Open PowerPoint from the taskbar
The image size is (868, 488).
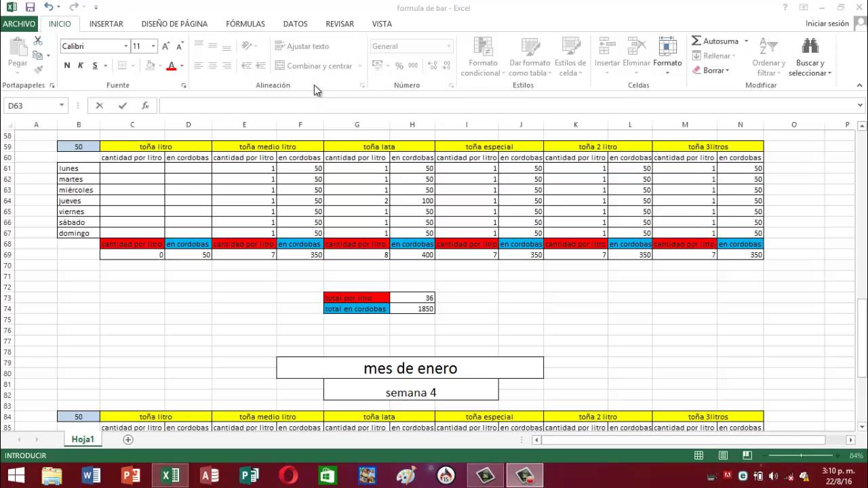(x=130, y=475)
